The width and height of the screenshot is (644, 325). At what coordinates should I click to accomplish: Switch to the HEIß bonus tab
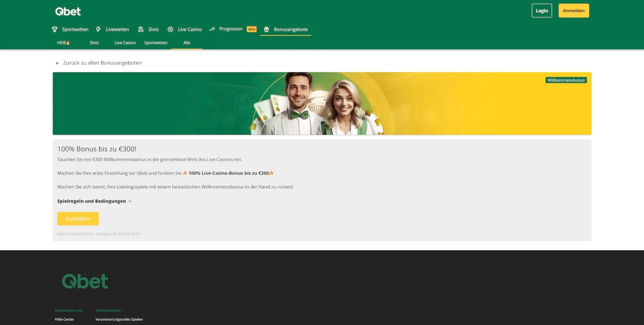pyautogui.click(x=63, y=43)
